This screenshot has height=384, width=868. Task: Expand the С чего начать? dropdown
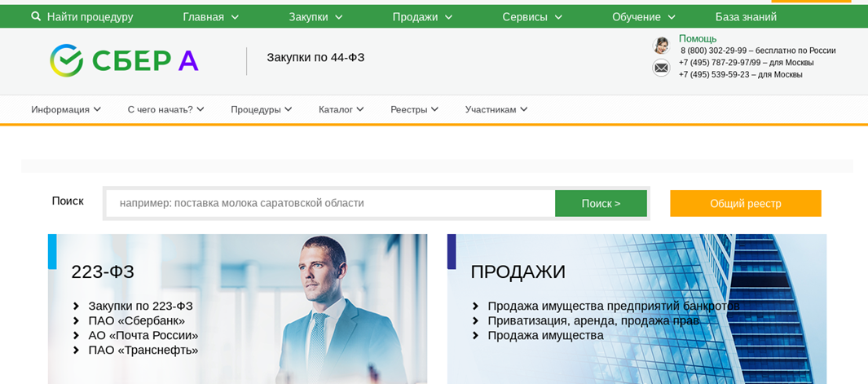click(x=165, y=109)
